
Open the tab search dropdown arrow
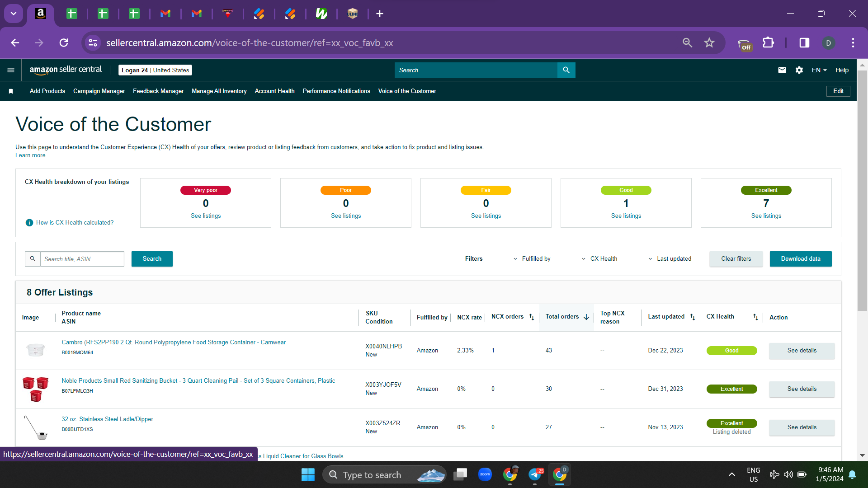tap(14, 14)
